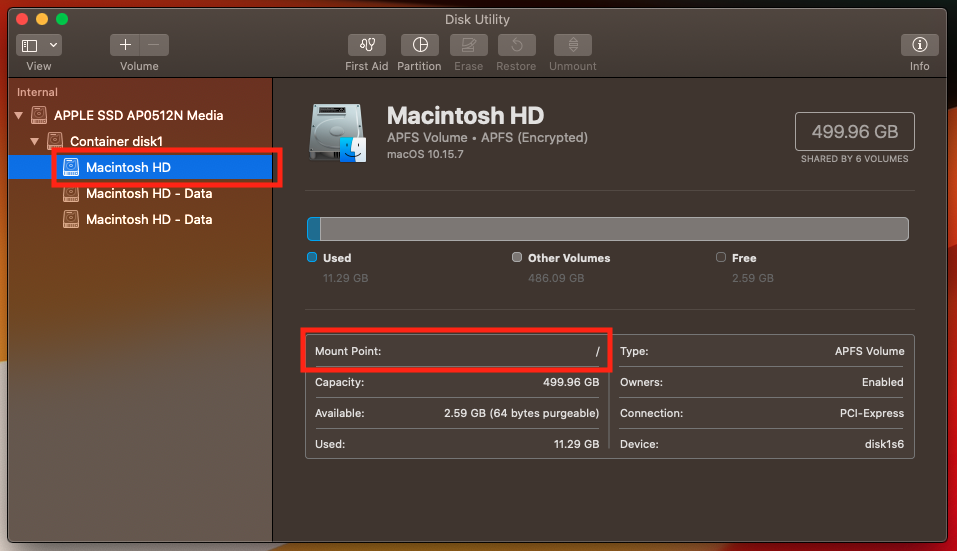Click the Macintosh HD sidebar disk icon

[x=71, y=167]
